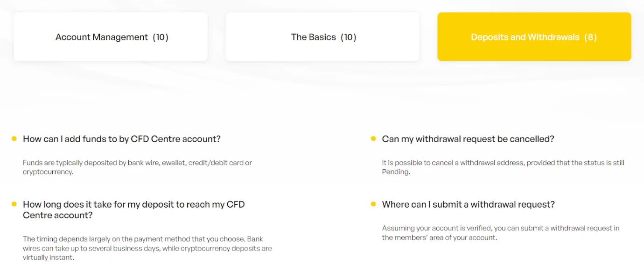
Task: Click yellow bullet beside deposit timing question
Action: 14,204
